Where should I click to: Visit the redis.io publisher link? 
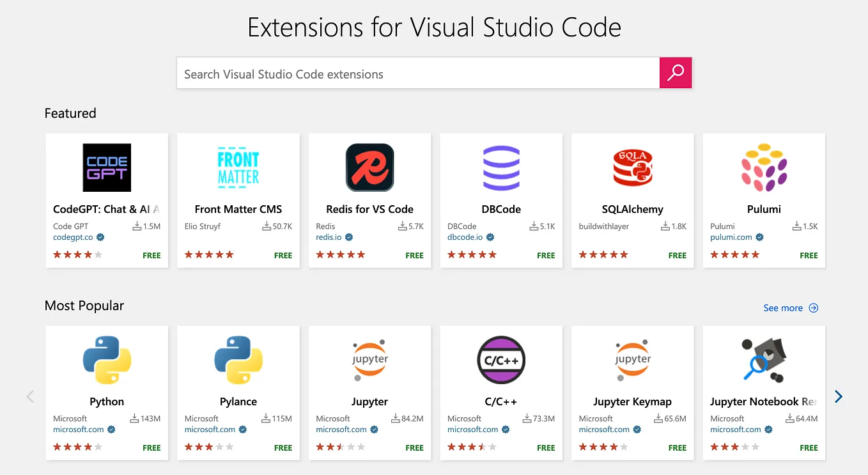coord(329,237)
